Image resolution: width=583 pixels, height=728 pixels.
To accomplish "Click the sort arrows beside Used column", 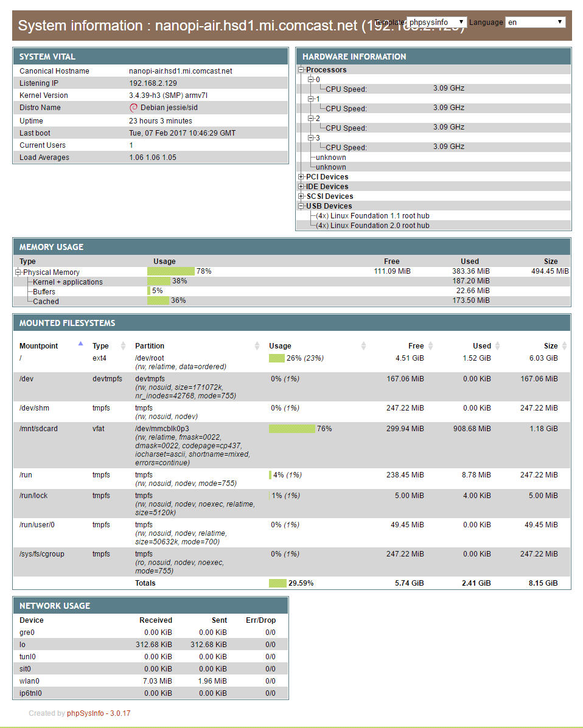I will pos(497,346).
